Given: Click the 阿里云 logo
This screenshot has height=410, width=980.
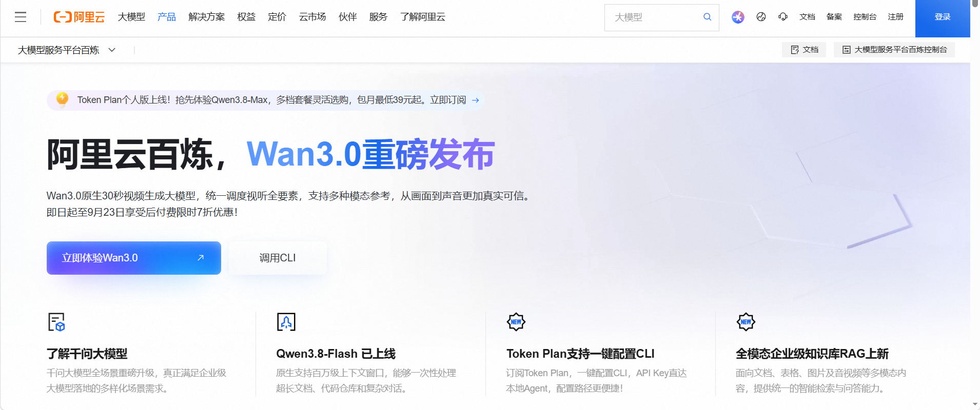Looking at the screenshot, I should [79, 17].
